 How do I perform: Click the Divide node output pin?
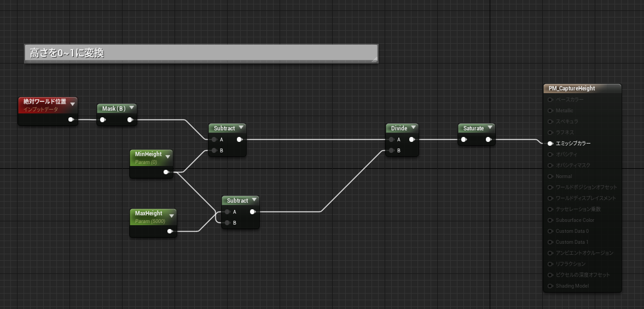[412, 140]
